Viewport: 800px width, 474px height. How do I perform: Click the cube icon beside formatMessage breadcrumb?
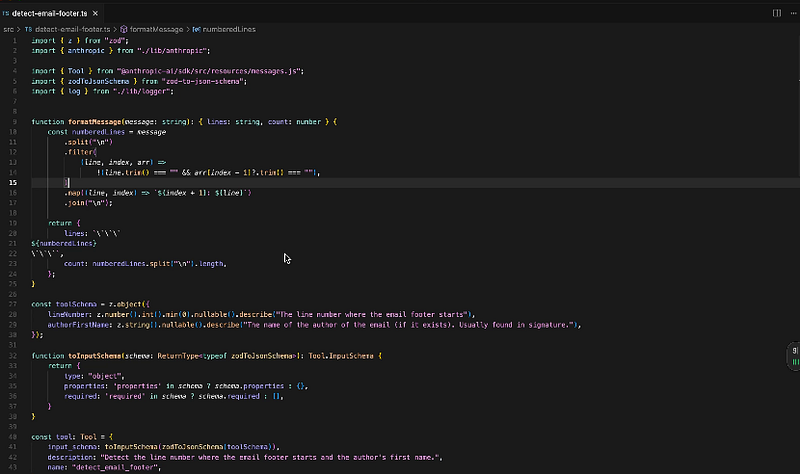[x=123, y=30]
